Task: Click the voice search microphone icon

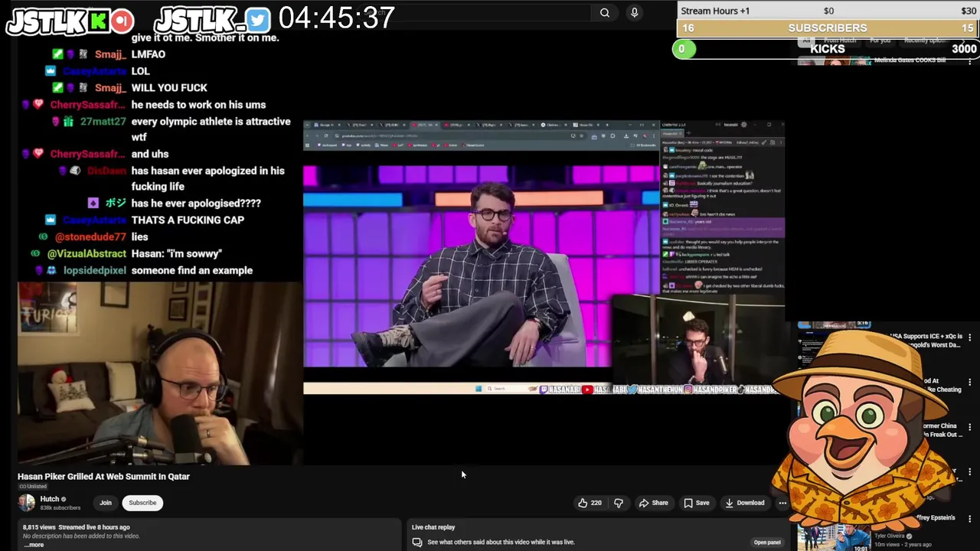Action: [x=634, y=12]
